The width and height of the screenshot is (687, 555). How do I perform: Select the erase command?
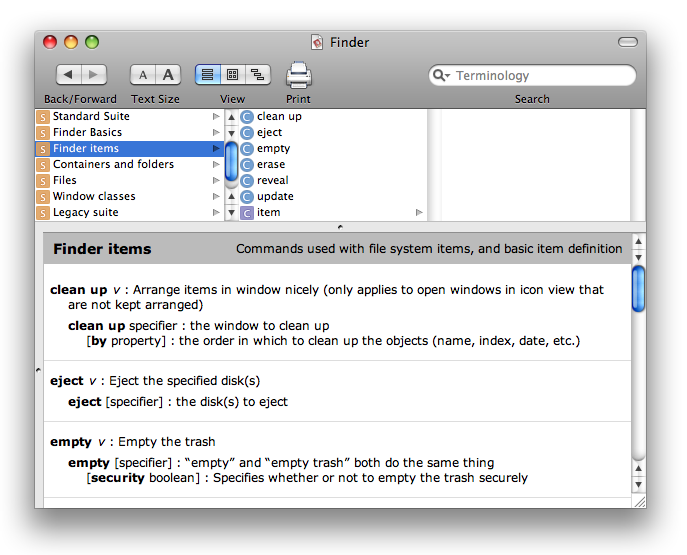[x=333, y=164]
